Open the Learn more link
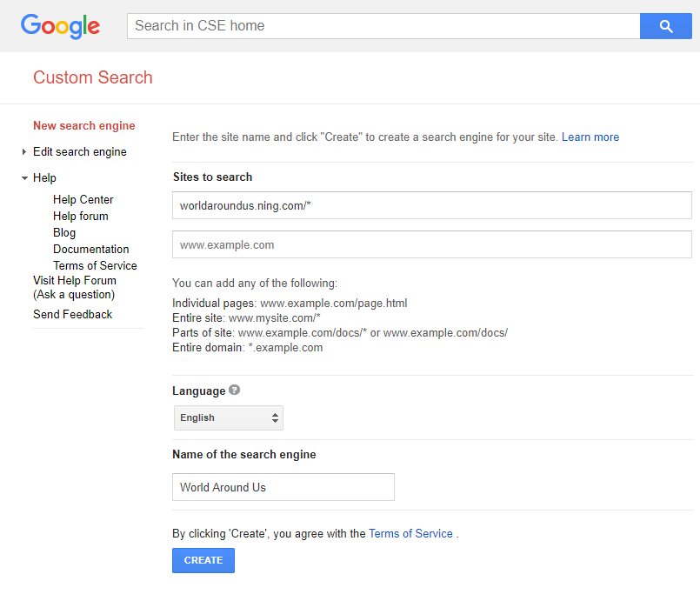 tap(590, 137)
